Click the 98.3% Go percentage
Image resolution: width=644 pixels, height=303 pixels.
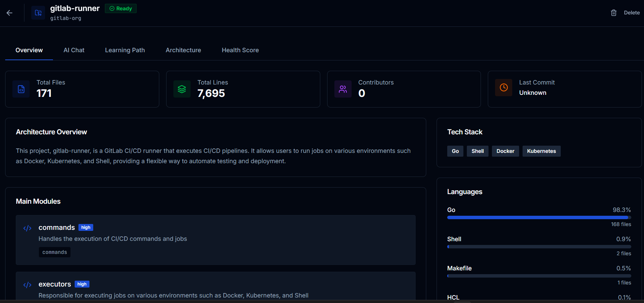click(x=622, y=210)
